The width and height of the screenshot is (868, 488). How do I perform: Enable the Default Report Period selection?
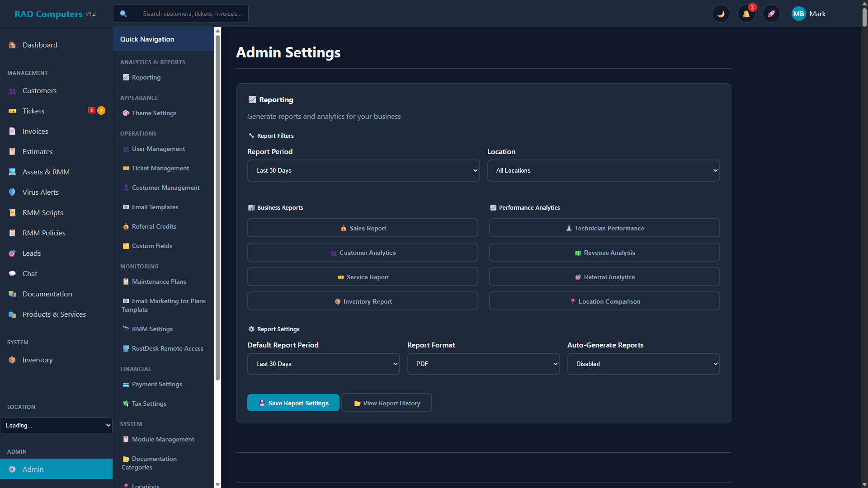(323, 364)
